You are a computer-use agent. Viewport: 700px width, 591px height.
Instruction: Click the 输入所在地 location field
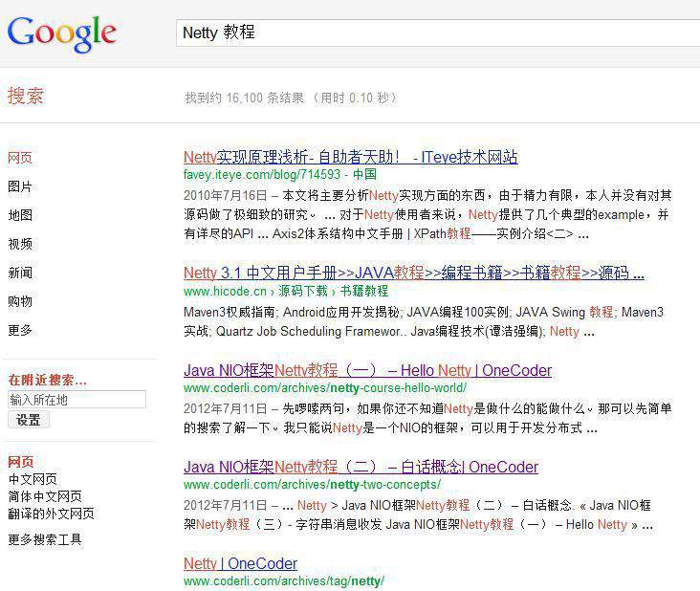(x=77, y=400)
